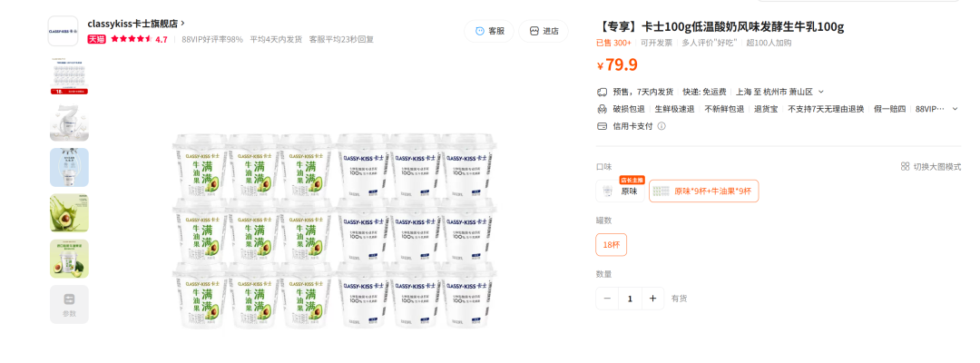
Task: Select the 原味*9杯+牛油果*9杯 flavor option
Action: [704, 191]
